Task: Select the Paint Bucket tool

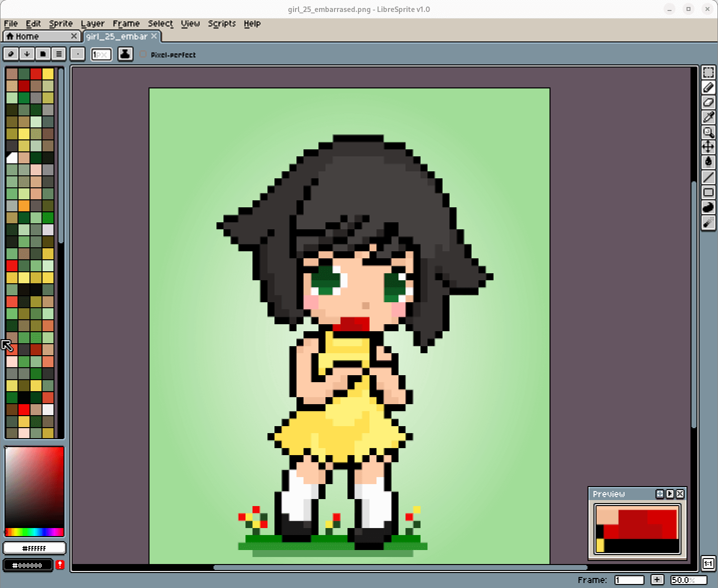Action: [x=708, y=162]
